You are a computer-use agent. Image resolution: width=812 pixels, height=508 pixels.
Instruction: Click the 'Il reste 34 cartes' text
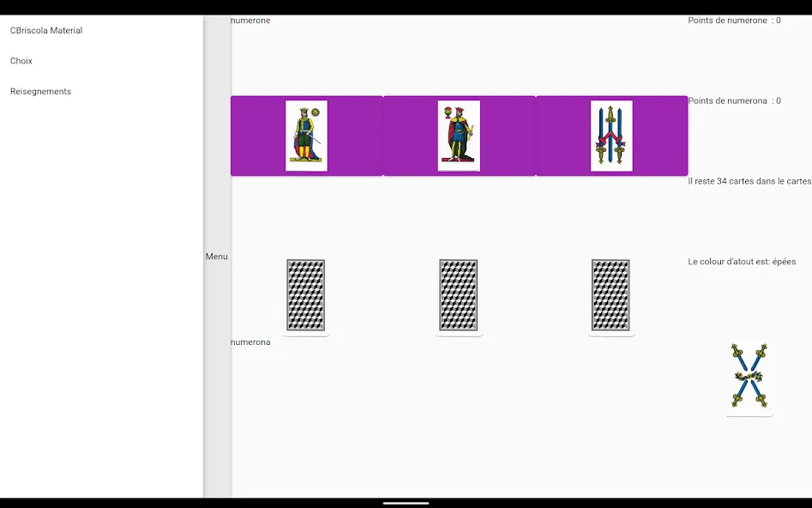tap(749, 181)
